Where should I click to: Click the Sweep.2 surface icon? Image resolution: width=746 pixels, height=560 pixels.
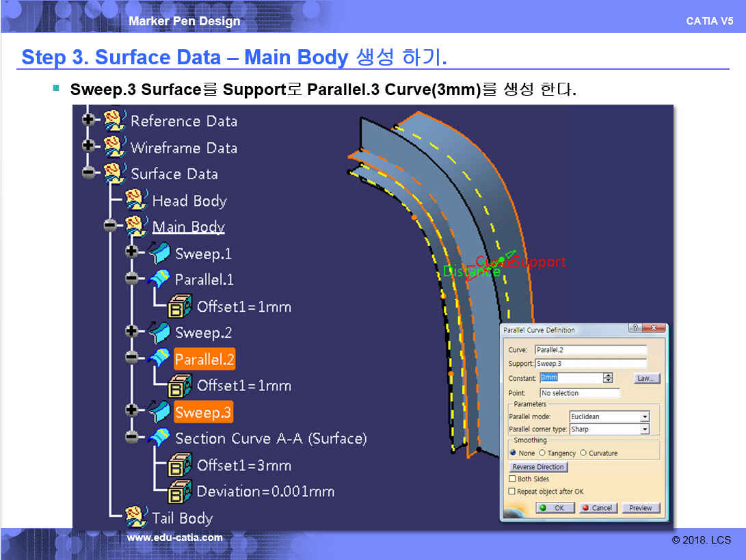tap(159, 332)
